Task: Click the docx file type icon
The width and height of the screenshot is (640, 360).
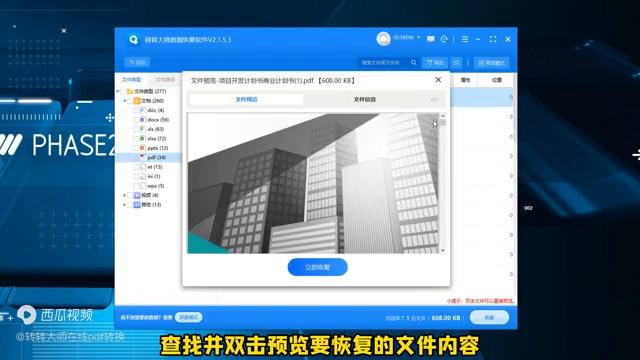Action: coord(143,120)
